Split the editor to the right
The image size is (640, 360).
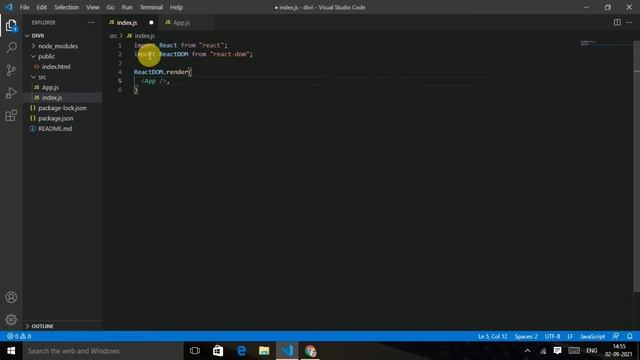point(617,22)
